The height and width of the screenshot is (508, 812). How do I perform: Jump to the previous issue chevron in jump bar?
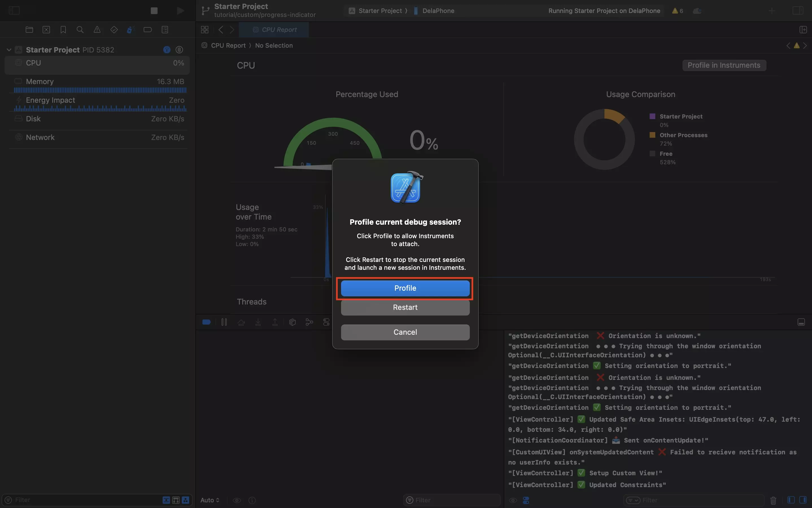coord(788,45)
